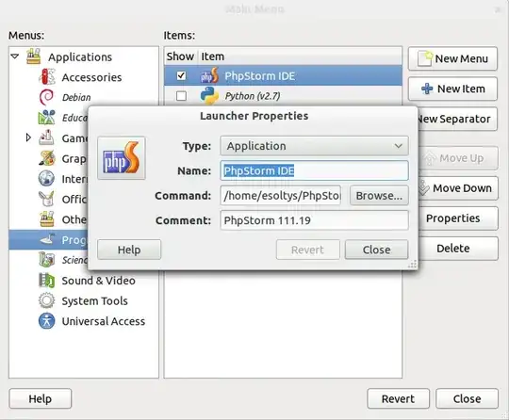Click the New Menu button
Viewport: 509px width, 420px height.
tap(452, 58)
